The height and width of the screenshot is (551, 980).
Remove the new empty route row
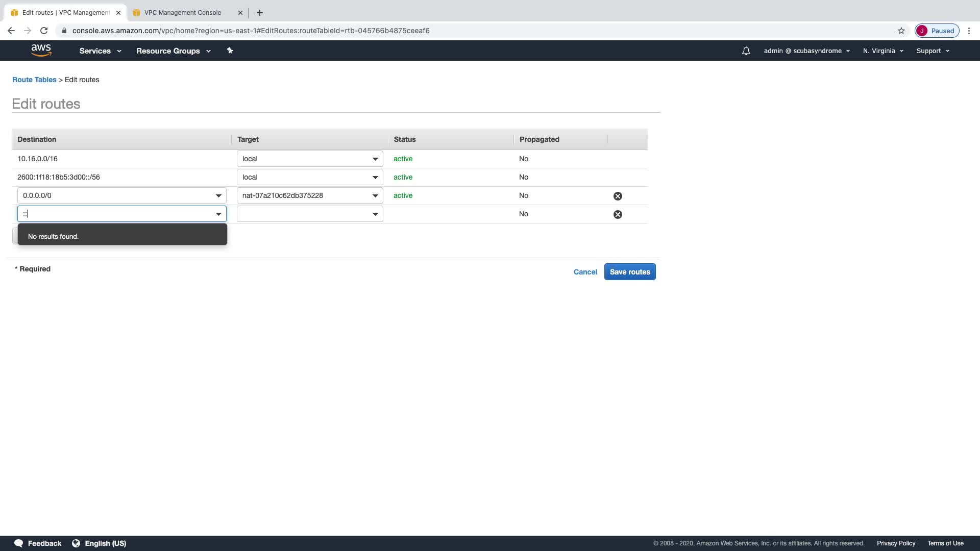point(618,214)
